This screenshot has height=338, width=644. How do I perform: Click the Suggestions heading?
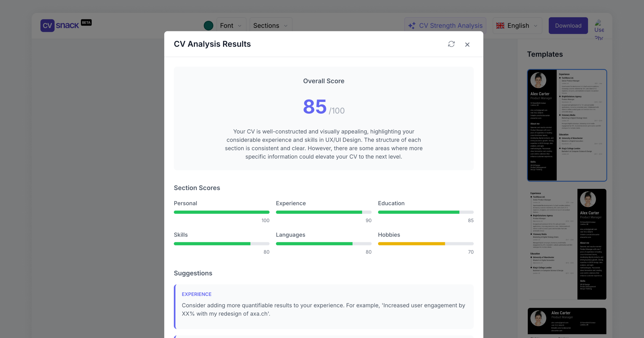tap(193, 273)
